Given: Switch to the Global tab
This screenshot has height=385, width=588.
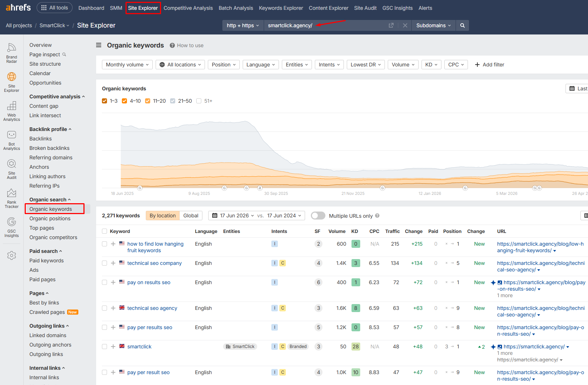Looking at the screenshot, I should 191,216.
